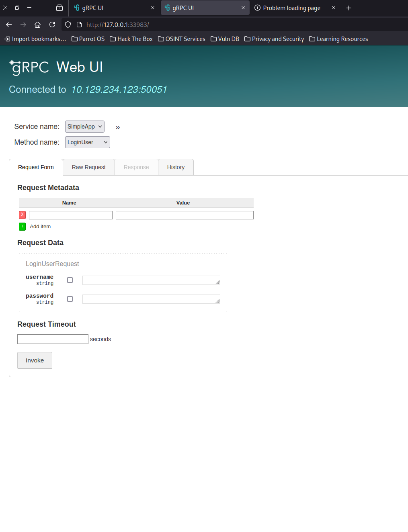Screen dimensions: 408x532
Task: Click the shield tracking protection icon
Action: tap(68, 25)
